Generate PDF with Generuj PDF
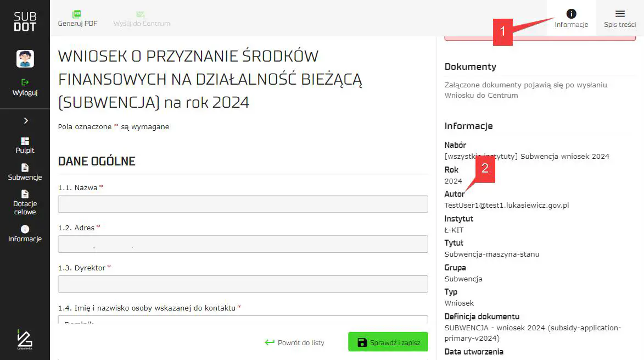This screenshot has width=644, height=360. pyautogui.click(x=77, y=18)
